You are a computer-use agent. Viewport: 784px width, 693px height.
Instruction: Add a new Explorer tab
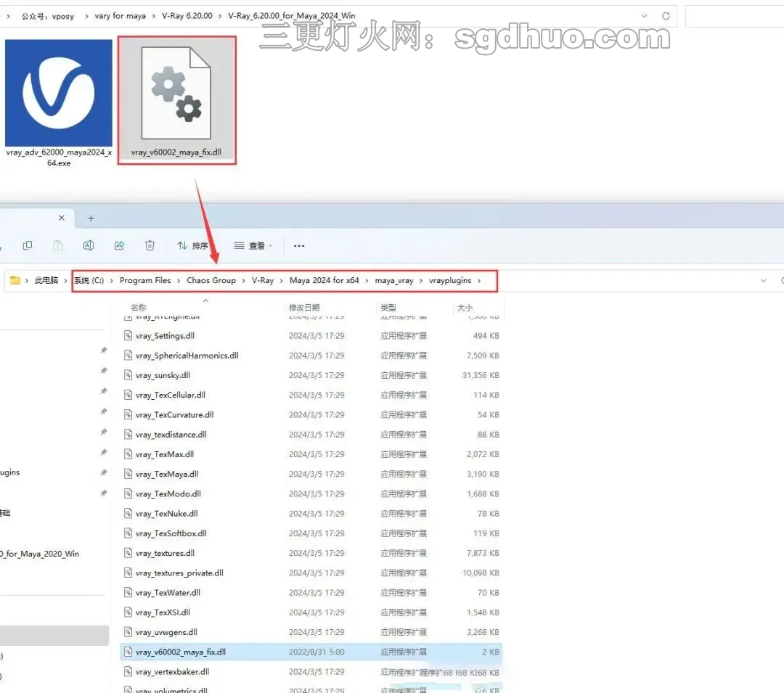coord(91,218)
